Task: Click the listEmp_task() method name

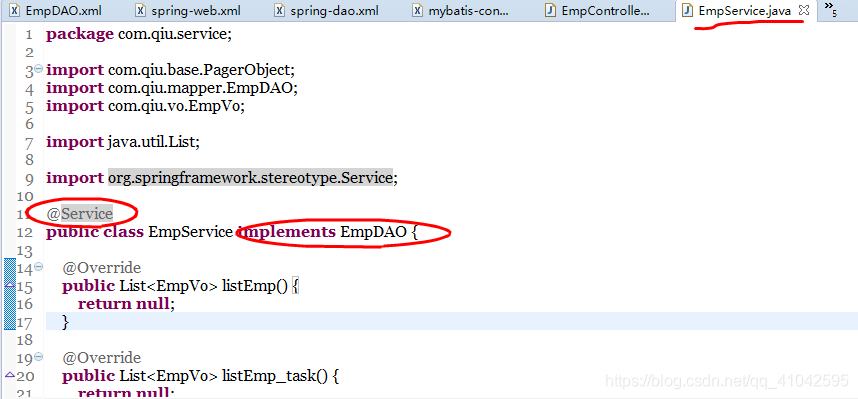Action: (x=274, y=376)
